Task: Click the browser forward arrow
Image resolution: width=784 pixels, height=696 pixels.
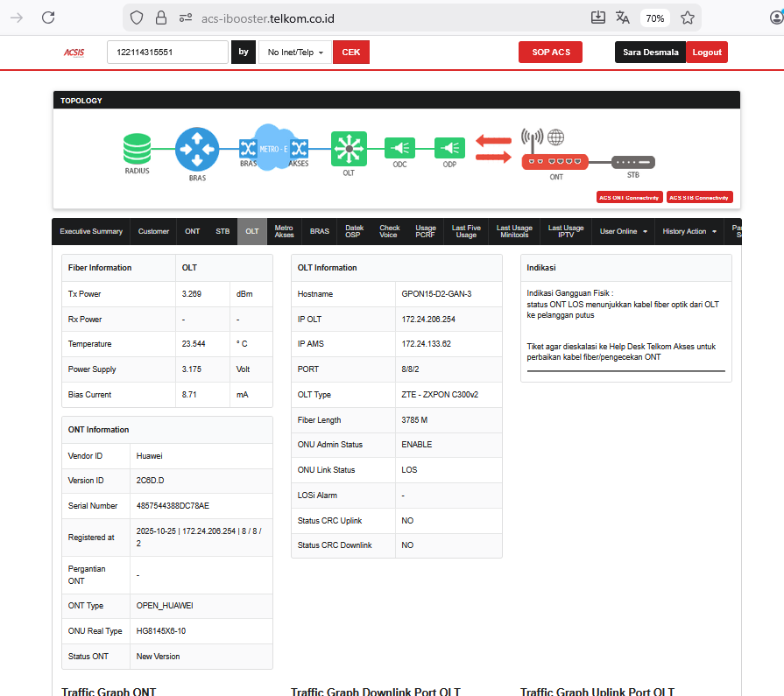Action: click(x=17, y=18)
